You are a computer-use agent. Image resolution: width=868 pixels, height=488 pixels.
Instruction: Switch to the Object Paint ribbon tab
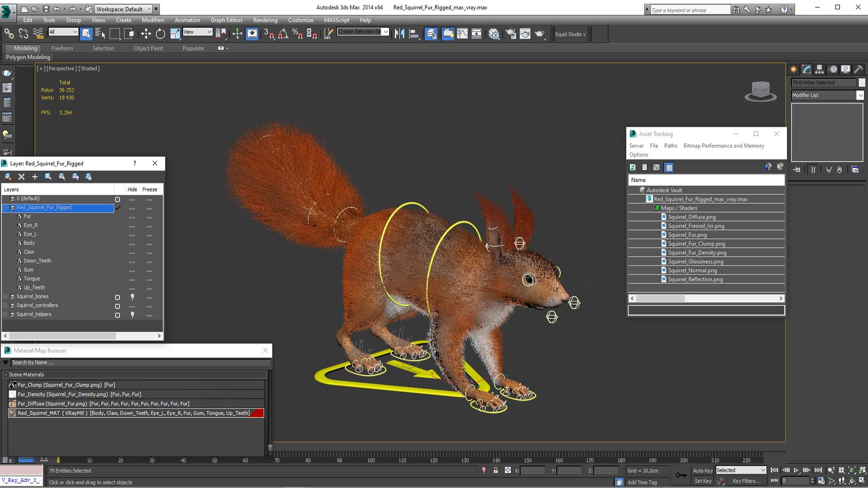click(x=148, y=48)
